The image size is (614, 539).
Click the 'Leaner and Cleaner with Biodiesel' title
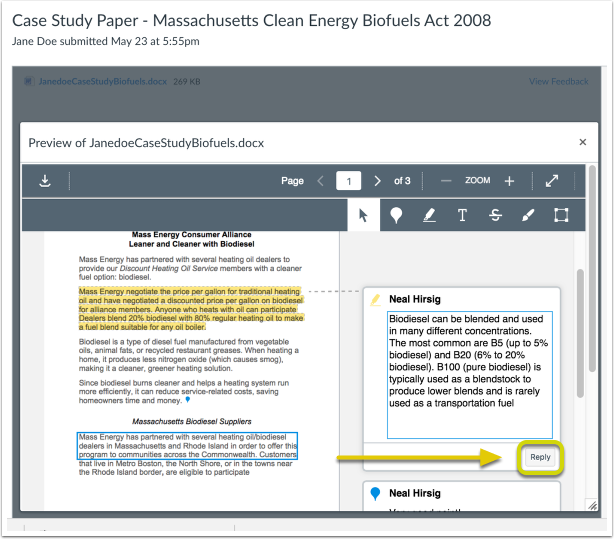click(191, 244)
